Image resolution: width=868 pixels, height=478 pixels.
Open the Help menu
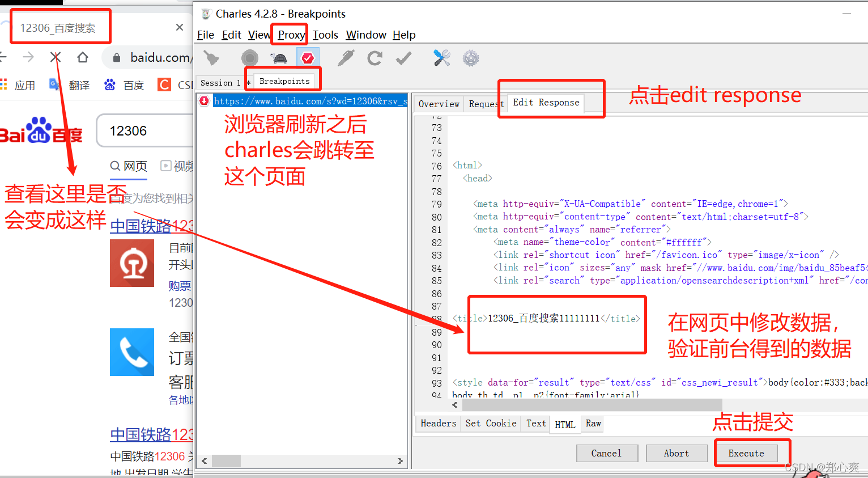404,35
